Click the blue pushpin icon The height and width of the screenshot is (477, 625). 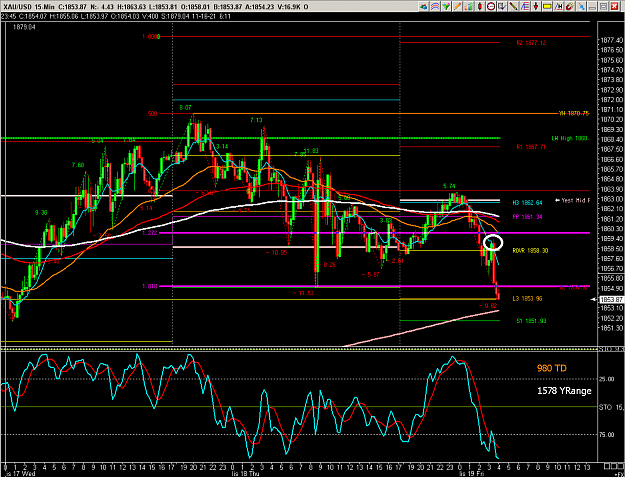(x=581, y=6)
